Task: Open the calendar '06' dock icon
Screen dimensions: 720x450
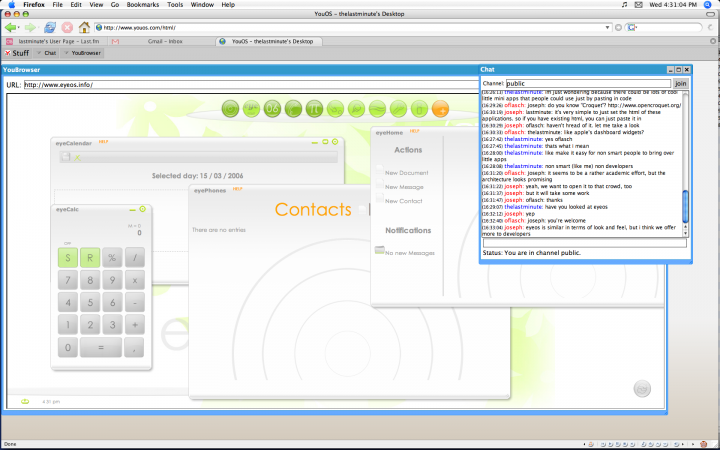Action: [x=272, y=109]
